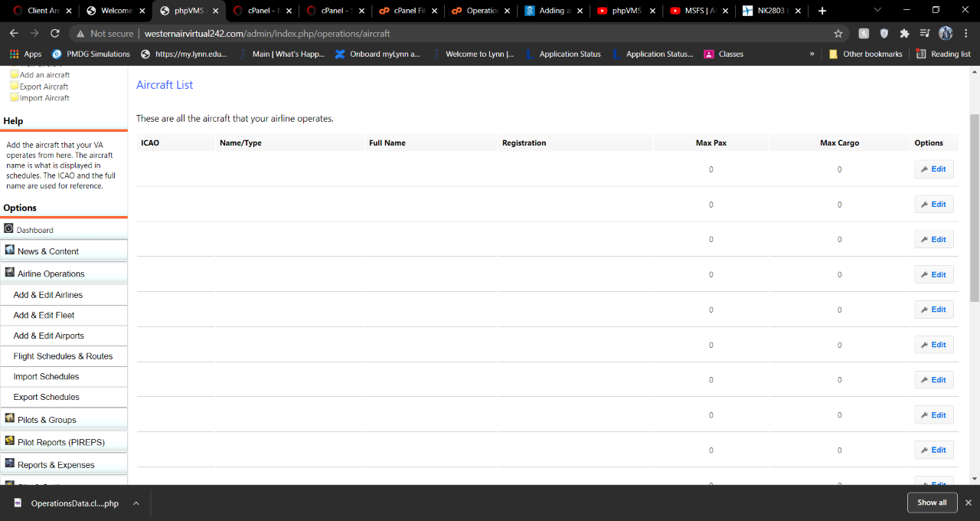Open Dashboard in Options menu
This screenshot has width=980, height=521.
(35, 230)
